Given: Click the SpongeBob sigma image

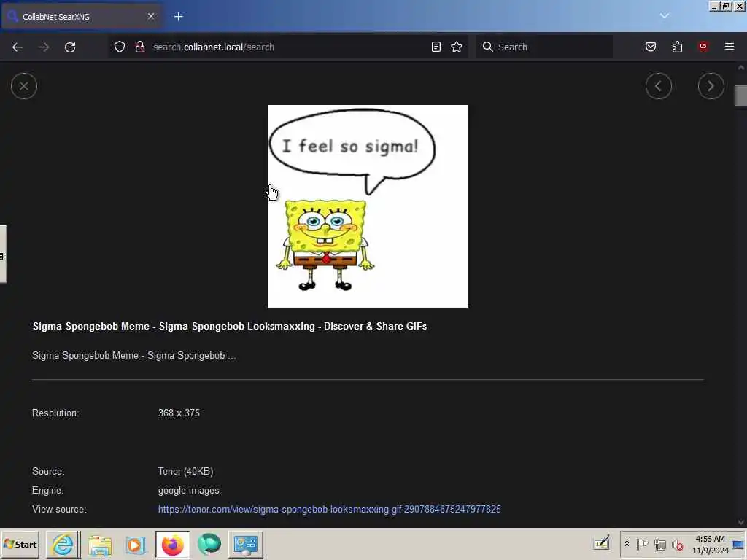Looking at the screenshot, I should (368, 206).
